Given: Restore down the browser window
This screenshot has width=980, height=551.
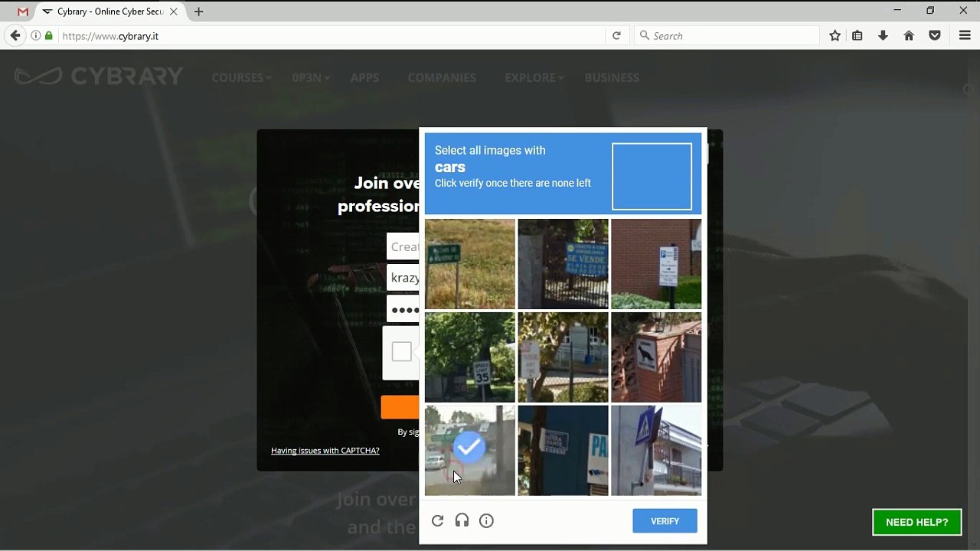Looking at the screenshot, I should pyautogui.click(x=930, y=11).
